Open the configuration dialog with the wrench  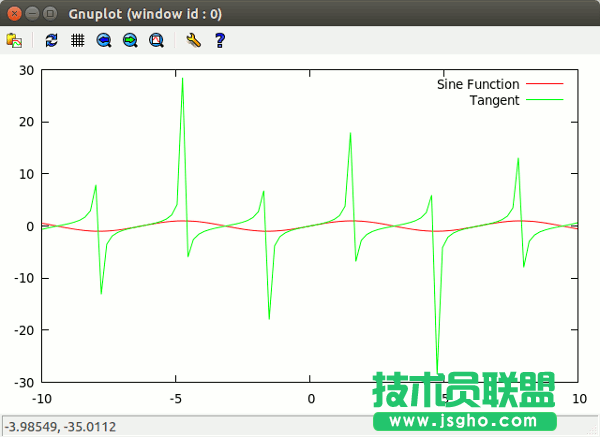pos(194,40)
